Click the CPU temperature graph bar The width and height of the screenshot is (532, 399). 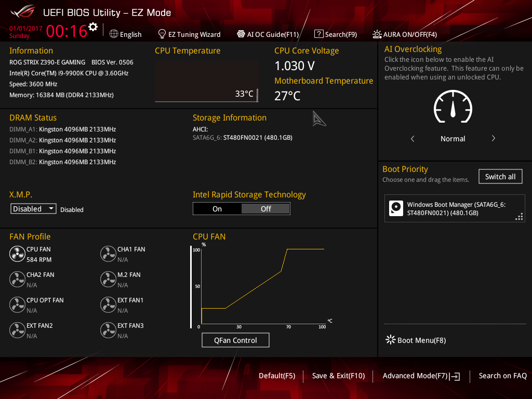[207, 82]
